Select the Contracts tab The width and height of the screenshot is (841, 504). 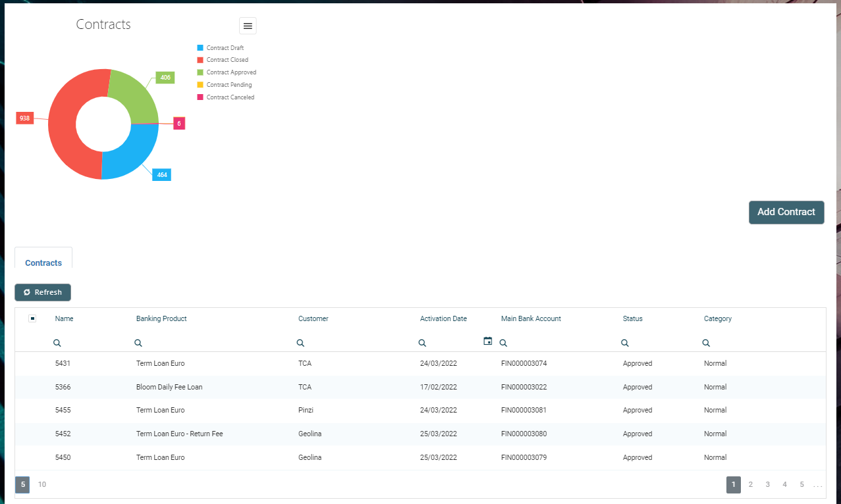(x=43, y=263)
